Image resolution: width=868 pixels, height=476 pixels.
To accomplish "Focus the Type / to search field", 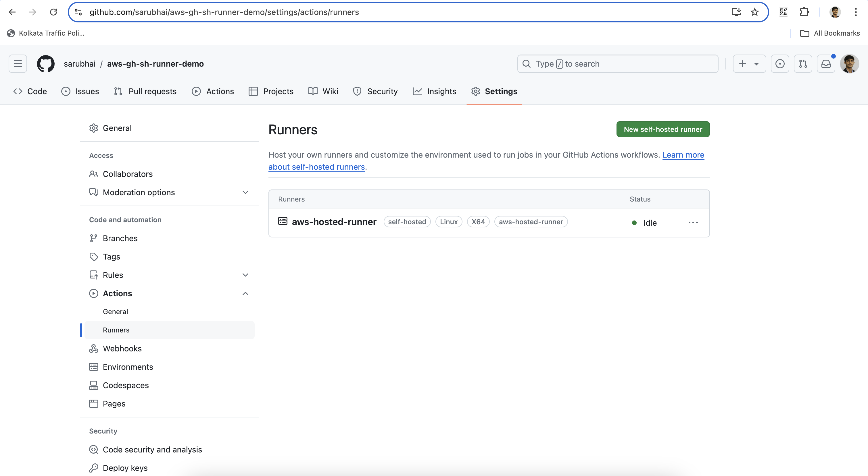I will point(617,64).
